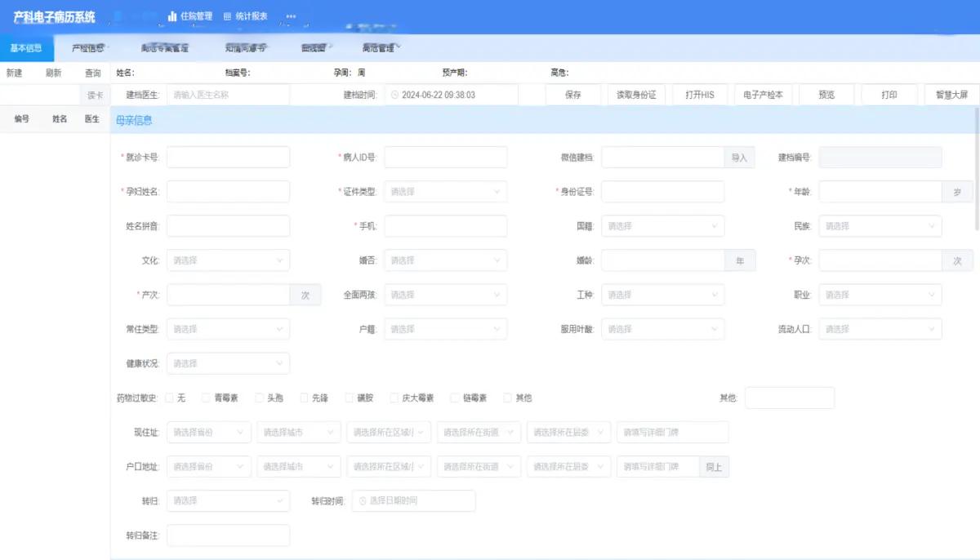Open the 电子产检本 button

[763, 95]
